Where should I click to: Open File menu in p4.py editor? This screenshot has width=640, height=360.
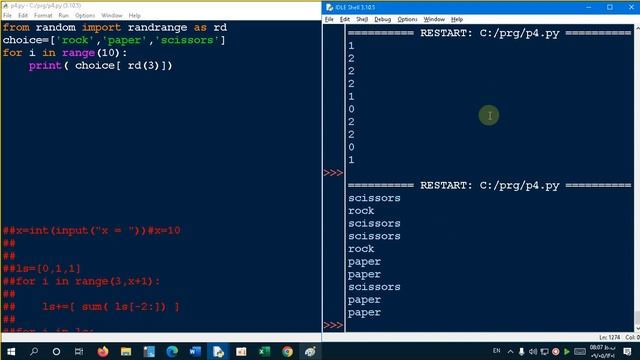7,16
